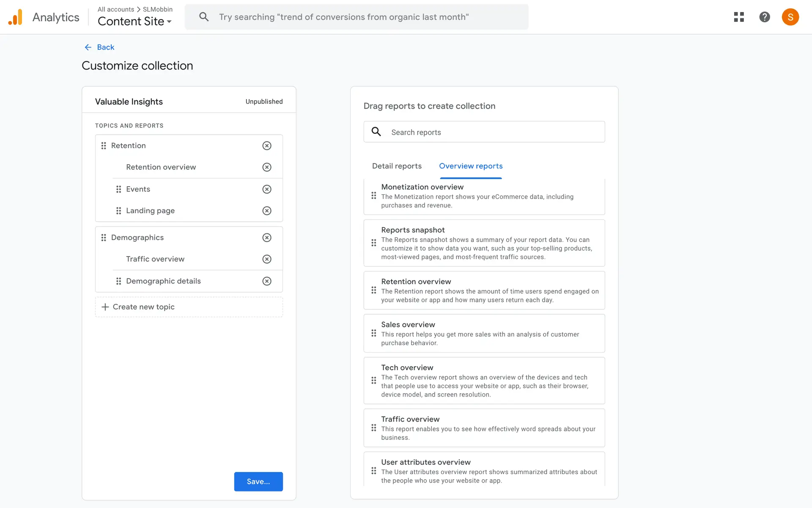Open the Google apps grid icon
This screenshot has width=812, height=508.
click(x=739, y=17)
